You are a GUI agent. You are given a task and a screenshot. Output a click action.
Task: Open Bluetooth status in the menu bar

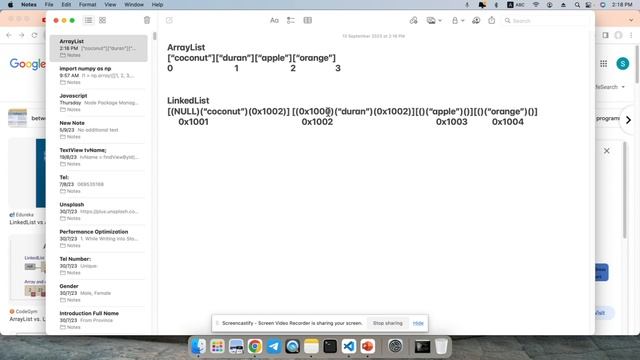coord(496,4)
